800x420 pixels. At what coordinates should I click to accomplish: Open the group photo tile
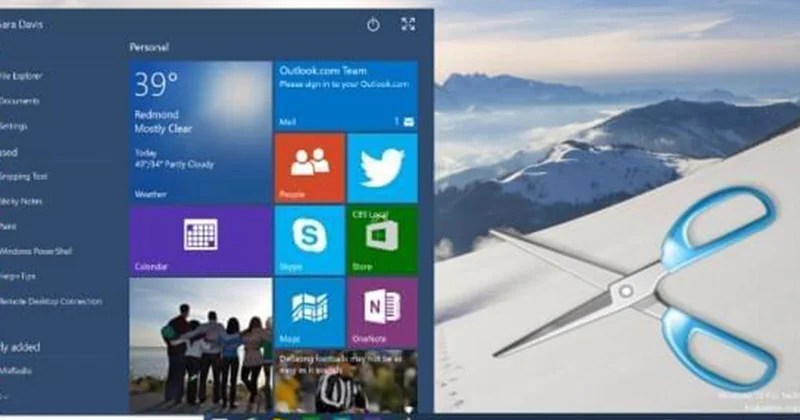tap(201, 345)
